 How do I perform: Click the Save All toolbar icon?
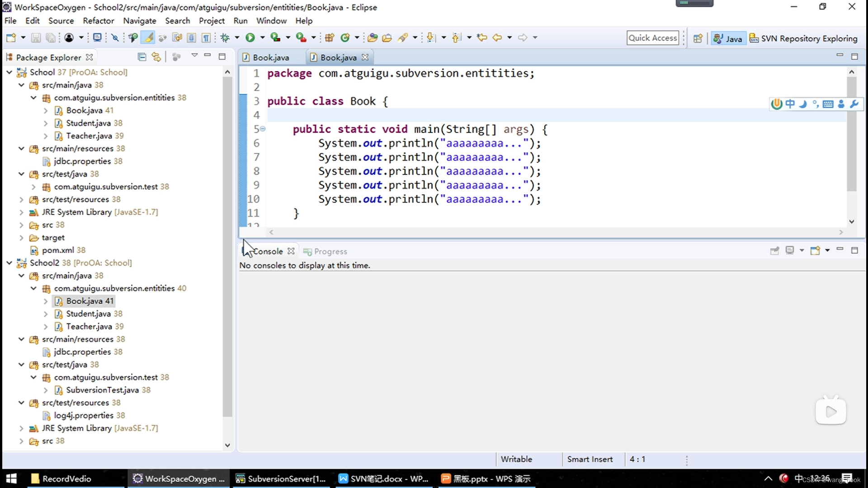[51, 38]
